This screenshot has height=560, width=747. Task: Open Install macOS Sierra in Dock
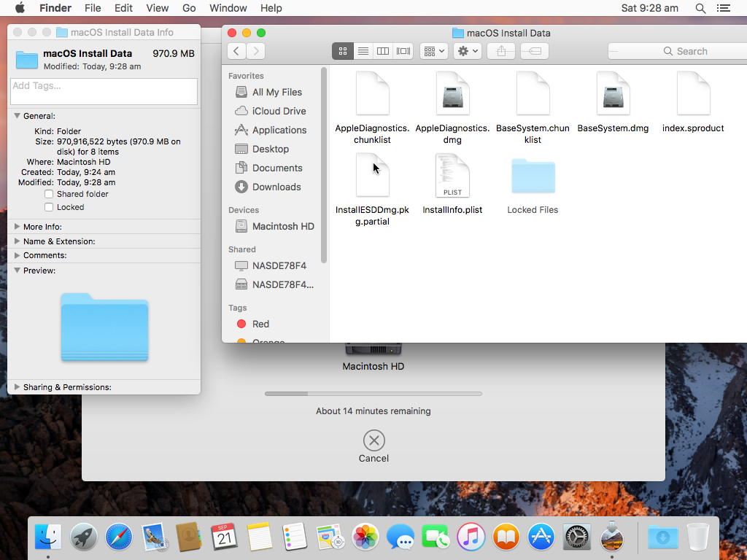(612, 536)
